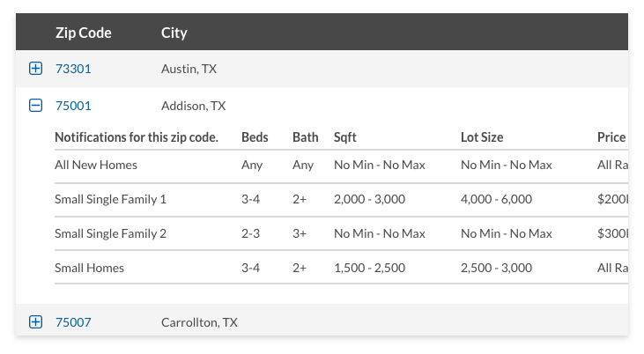Click the Beds column header
The width and height of the screenshot is (644, 354).
[254, 137]
